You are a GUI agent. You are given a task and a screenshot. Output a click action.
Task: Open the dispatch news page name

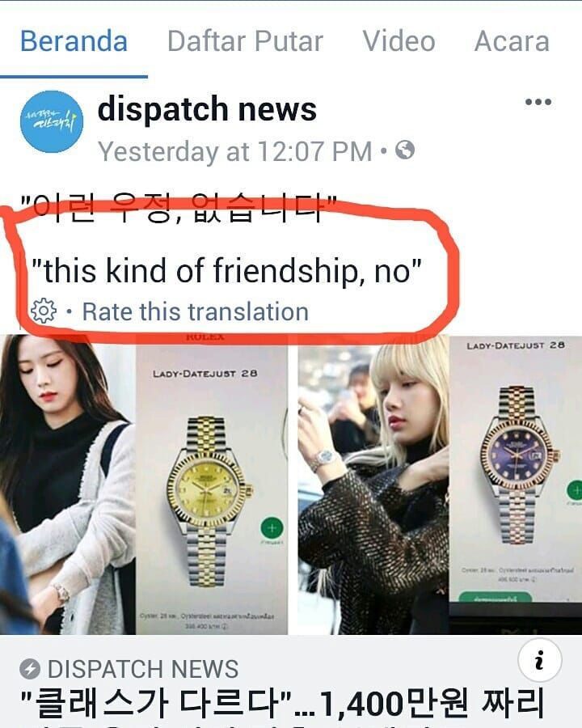point(207,109)
